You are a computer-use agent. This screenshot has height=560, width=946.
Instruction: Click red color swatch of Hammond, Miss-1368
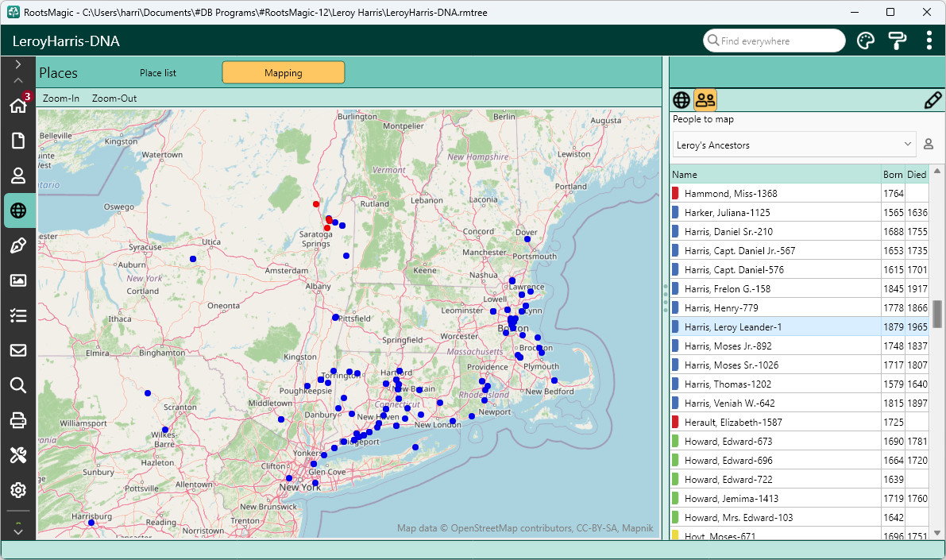(x=675, y=193)
